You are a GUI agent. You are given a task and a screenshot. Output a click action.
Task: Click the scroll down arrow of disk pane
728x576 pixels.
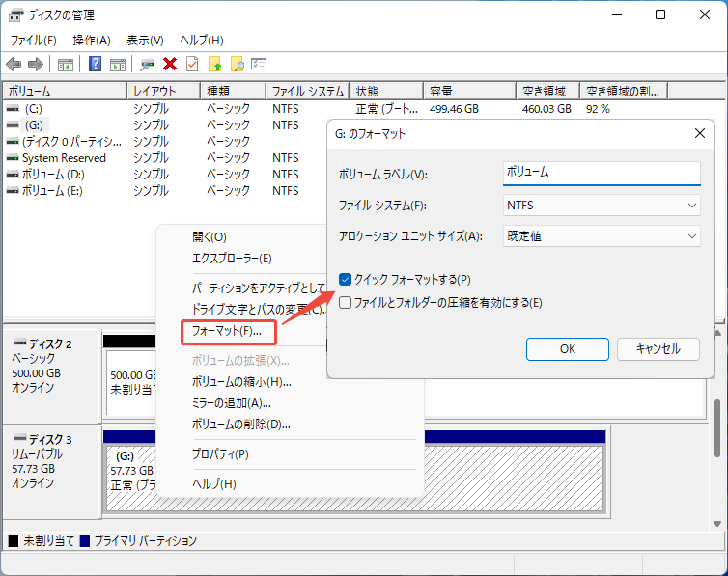pos(717,524)
